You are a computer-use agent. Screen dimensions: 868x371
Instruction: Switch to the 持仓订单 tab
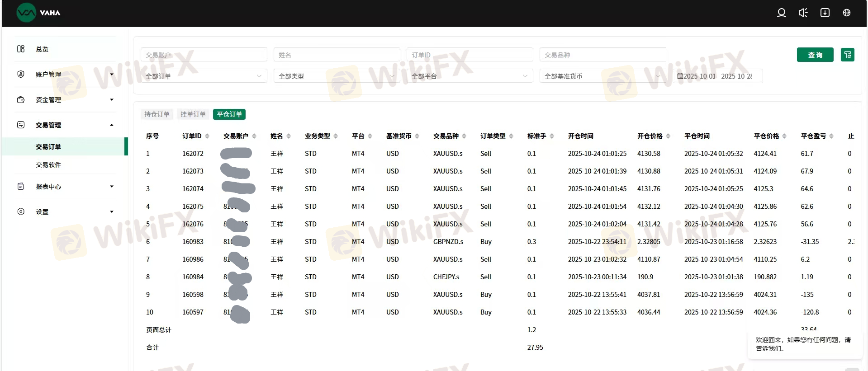click(x=157, y=114)
